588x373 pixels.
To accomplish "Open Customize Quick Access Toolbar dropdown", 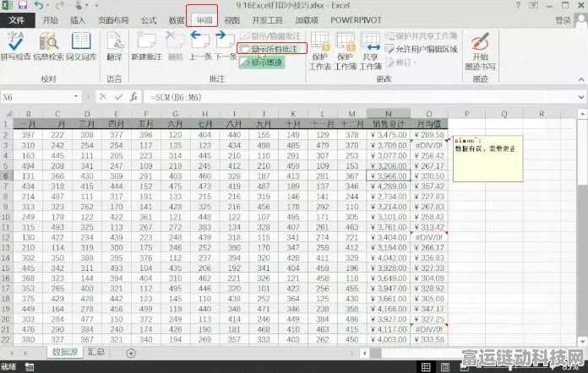I will [x=96, y=6].
